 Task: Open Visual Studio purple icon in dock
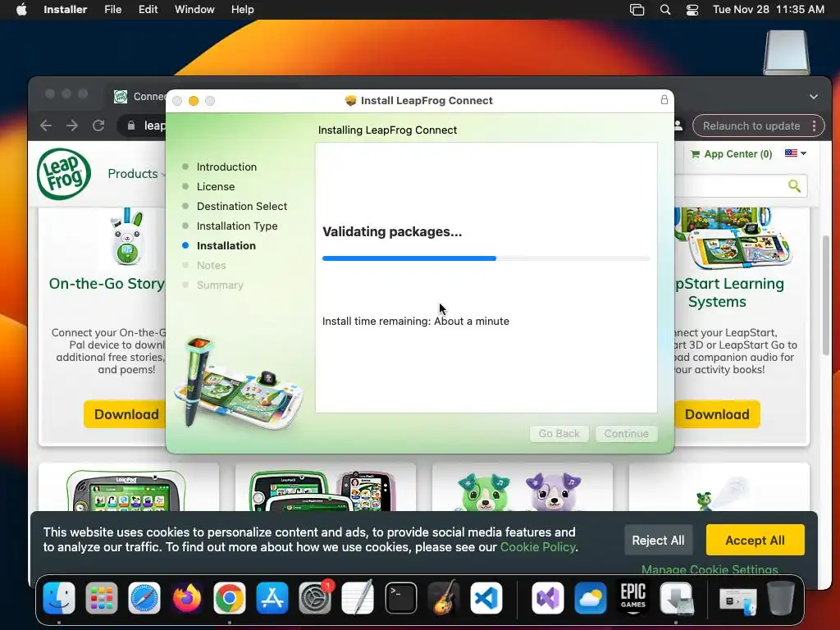point(547,598)
